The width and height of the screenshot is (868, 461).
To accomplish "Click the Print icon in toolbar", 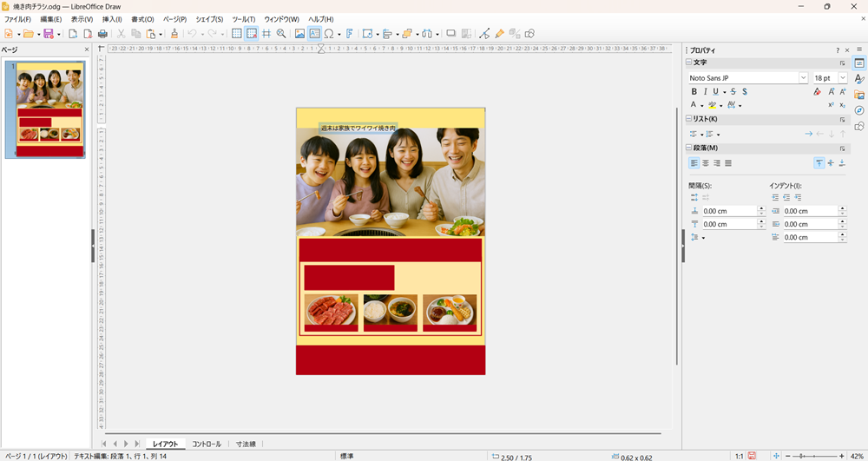I will point(102,34).
